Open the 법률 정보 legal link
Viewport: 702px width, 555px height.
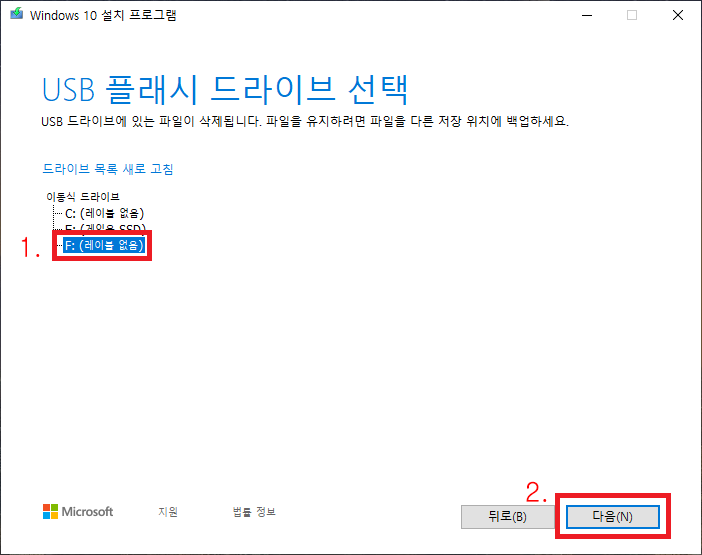(x=254, y=512)
